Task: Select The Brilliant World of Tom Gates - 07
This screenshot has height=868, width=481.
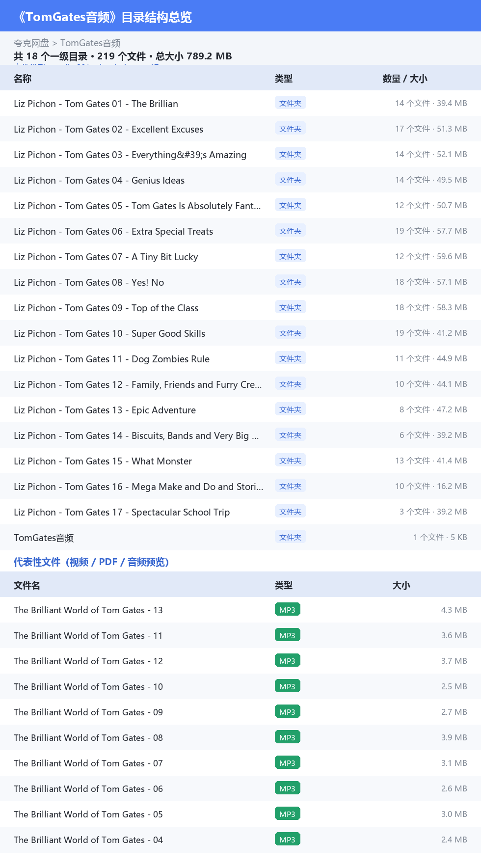Action: coord(240,763)
